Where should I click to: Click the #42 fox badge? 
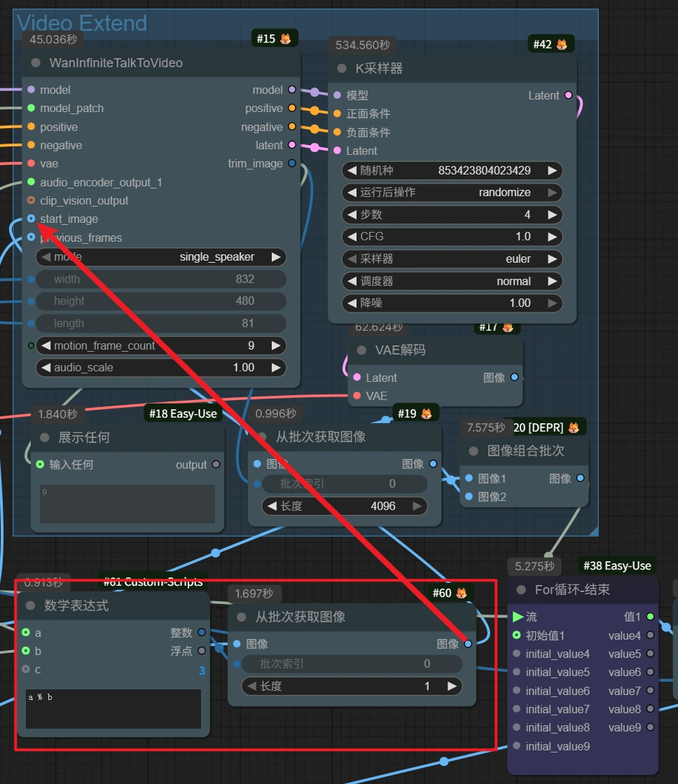pyautogui.click(x=551, y=44)
